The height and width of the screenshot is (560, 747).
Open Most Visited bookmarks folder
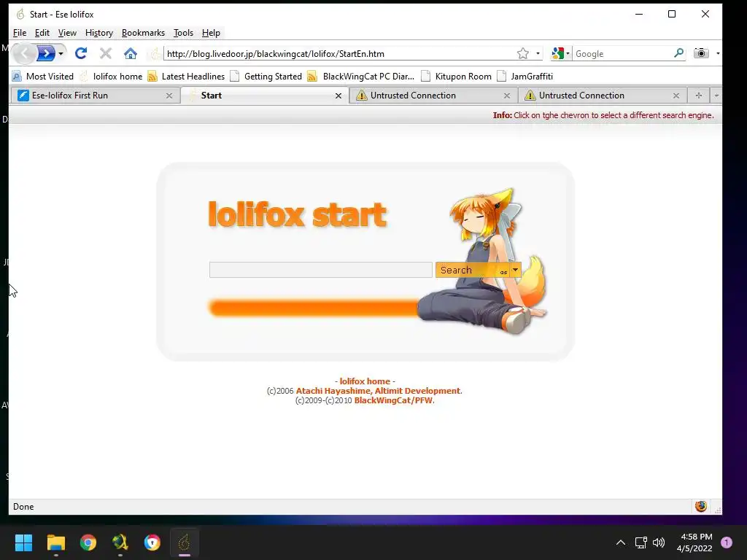[x=43, y=76]
